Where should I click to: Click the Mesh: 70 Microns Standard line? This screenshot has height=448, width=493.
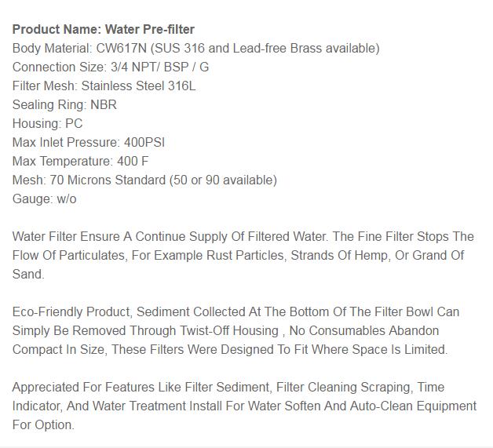[144, 180]
